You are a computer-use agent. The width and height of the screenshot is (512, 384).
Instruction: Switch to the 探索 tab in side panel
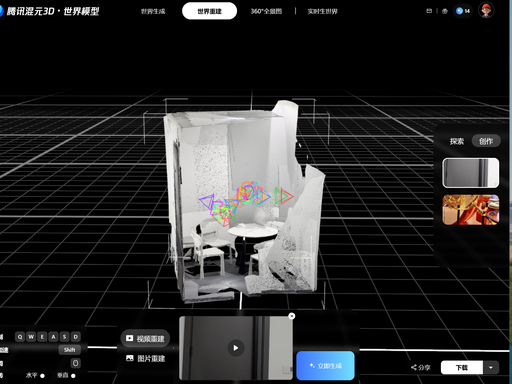[x=457, y=141]
